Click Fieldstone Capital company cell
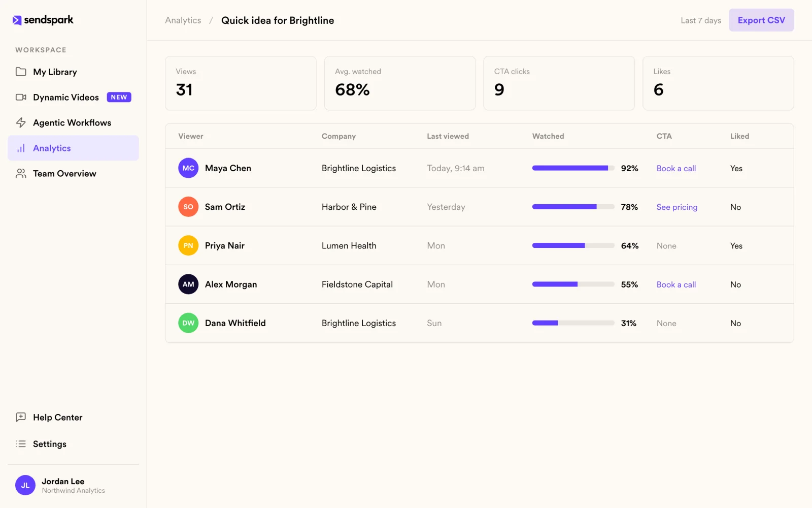Viewport: 812px width, 508px height. (x=357, y=284)
